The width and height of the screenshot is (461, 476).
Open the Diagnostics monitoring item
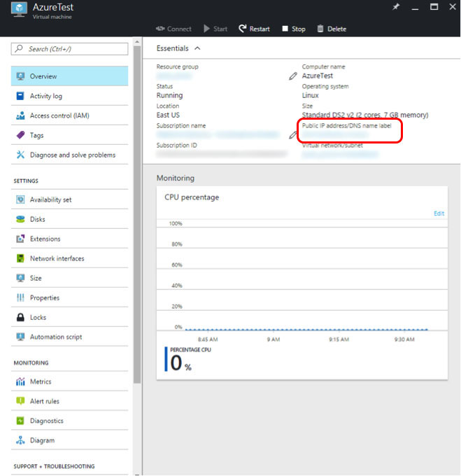coord(69,421)
